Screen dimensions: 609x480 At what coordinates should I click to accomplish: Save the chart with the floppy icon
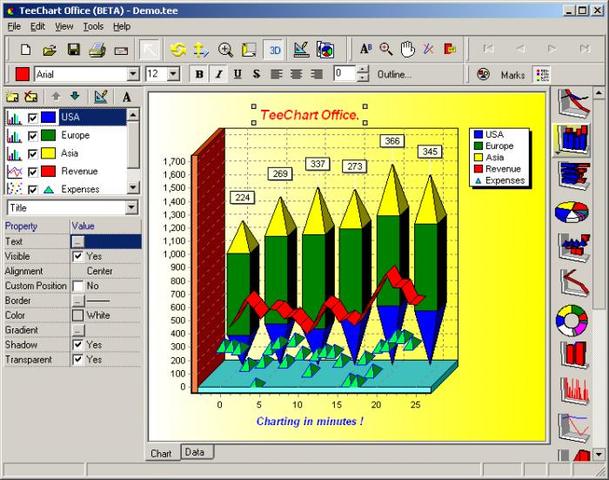click(73, 50)
